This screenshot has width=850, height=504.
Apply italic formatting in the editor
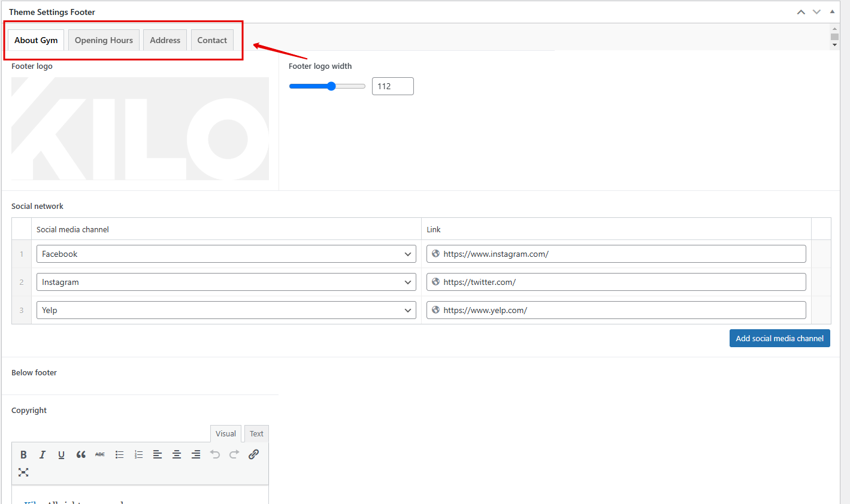click(x=43, y=455)
